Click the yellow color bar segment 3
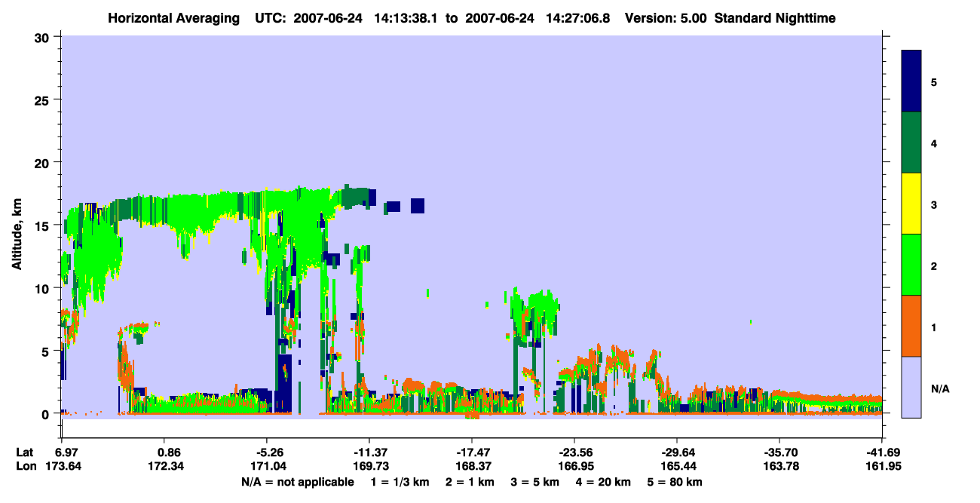 [911, 204]
